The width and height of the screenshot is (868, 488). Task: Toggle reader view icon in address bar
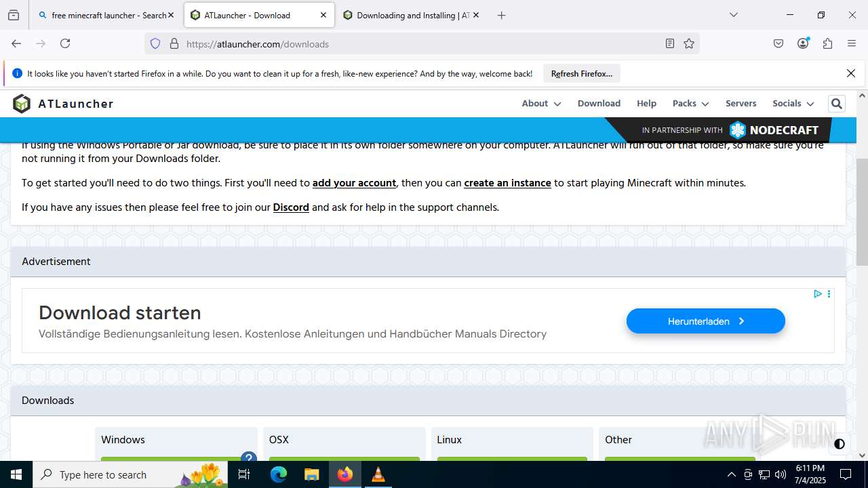coord(670,43)
